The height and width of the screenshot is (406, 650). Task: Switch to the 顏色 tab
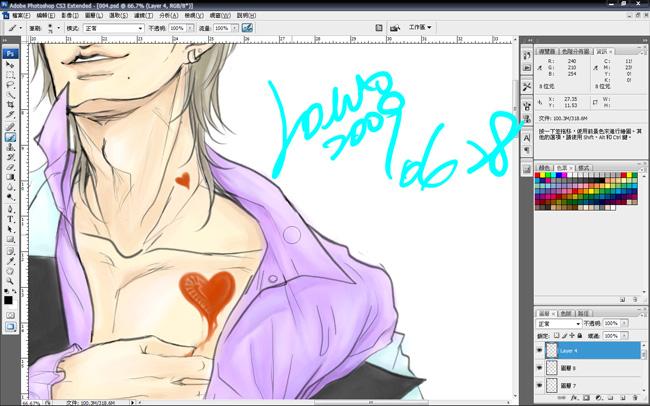pyautogui.click(x=543, y=168)
